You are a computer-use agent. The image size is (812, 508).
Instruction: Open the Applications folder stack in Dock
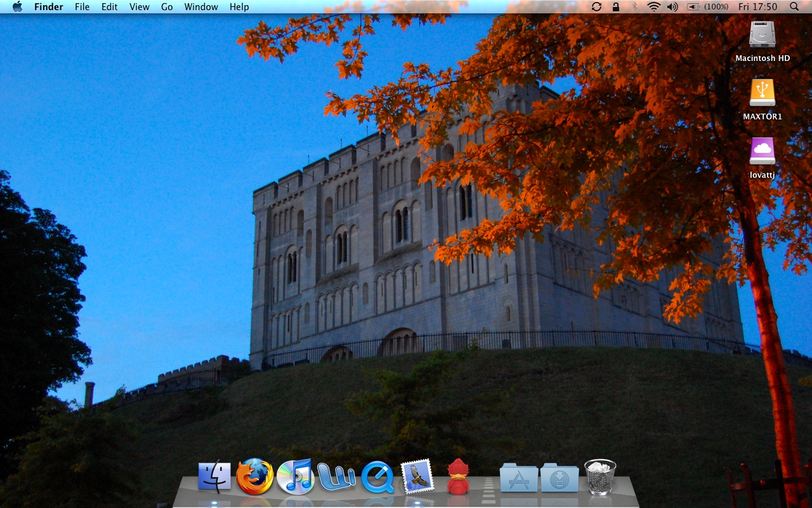click(519, 478)
